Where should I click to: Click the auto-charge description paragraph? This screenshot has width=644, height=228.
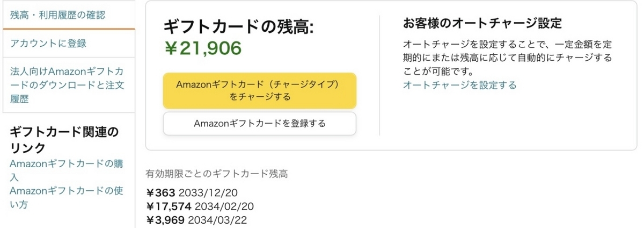coord(507,57)
